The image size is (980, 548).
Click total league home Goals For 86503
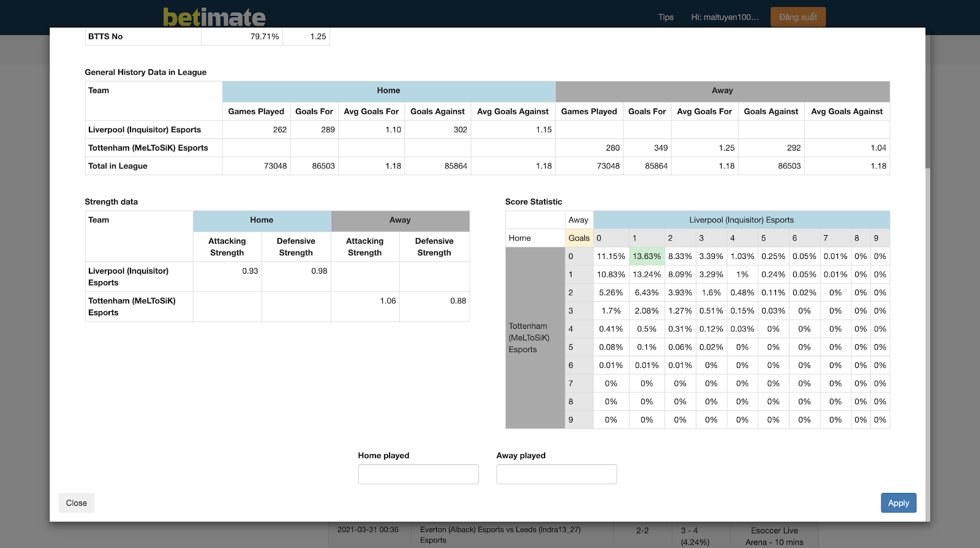(x=323, y=166)
